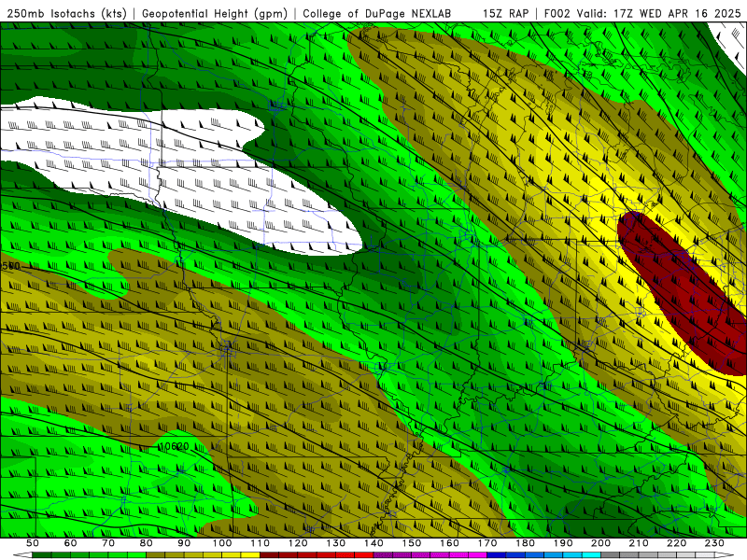The height and width of the screenshot is (560, 747).
Task: Click the '130' value on the color scale
Action: click(336, 543)
